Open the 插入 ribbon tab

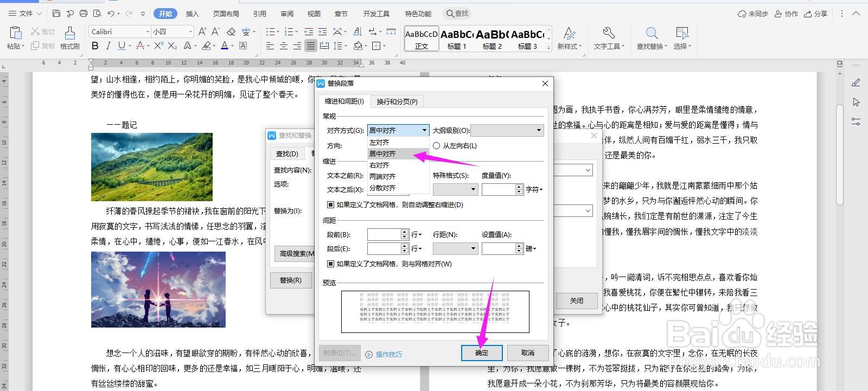(192, 14)
